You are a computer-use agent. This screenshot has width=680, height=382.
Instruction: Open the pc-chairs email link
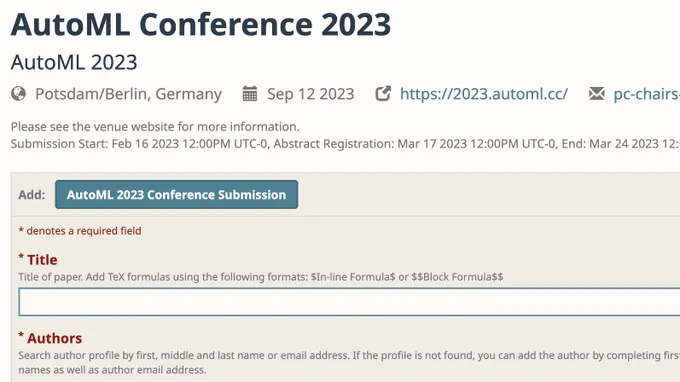click(647, 94)
